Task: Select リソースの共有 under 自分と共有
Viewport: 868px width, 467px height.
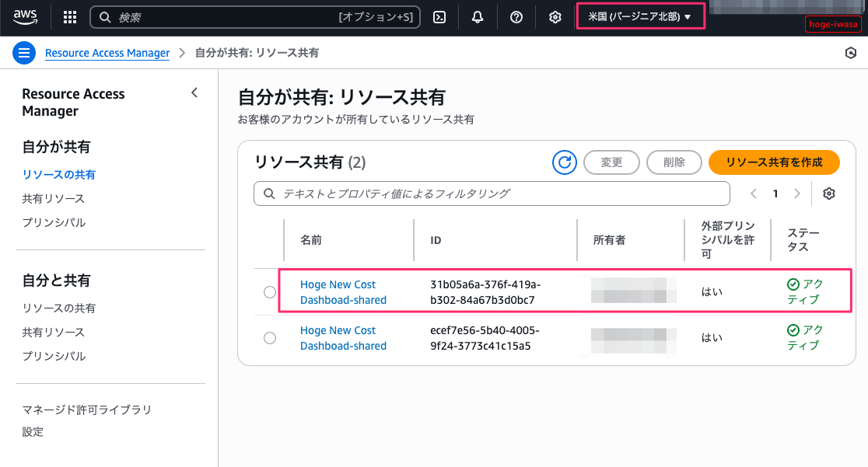Action: (58, 308)
